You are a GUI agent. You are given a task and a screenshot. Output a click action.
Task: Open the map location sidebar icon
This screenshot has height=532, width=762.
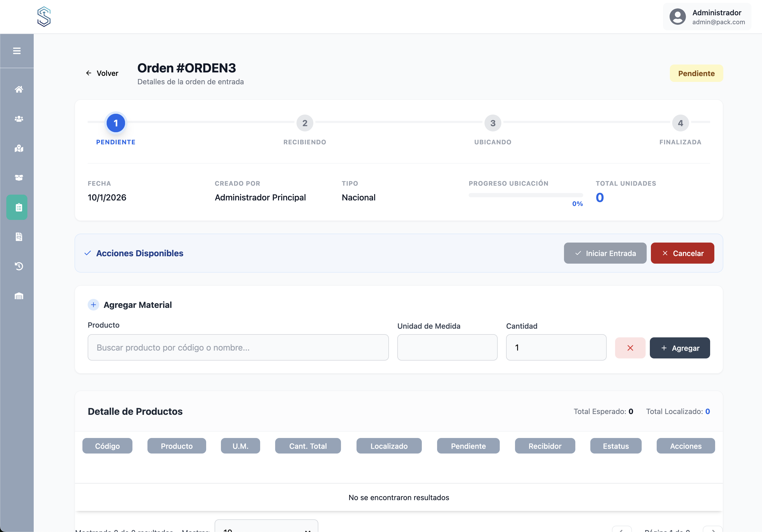tap(19, 148)
